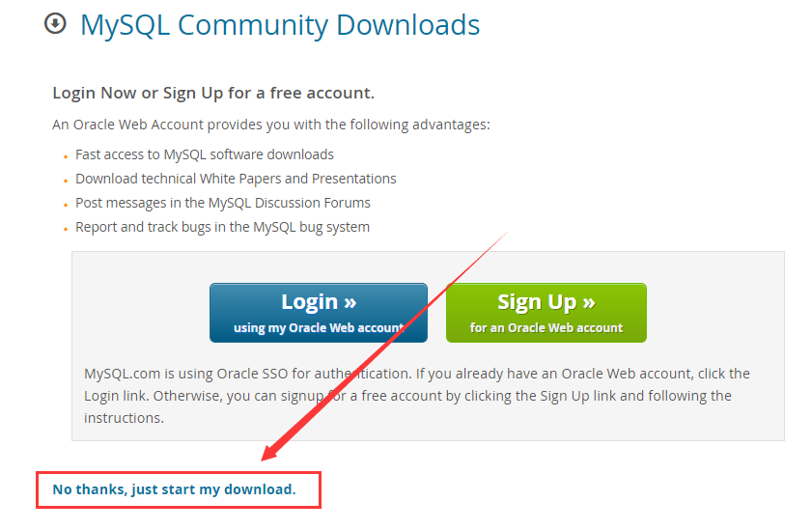Click the "Download technical White Papers" list item
The width and height of the screenshot is (812, 530).
(x=236, y=179)
